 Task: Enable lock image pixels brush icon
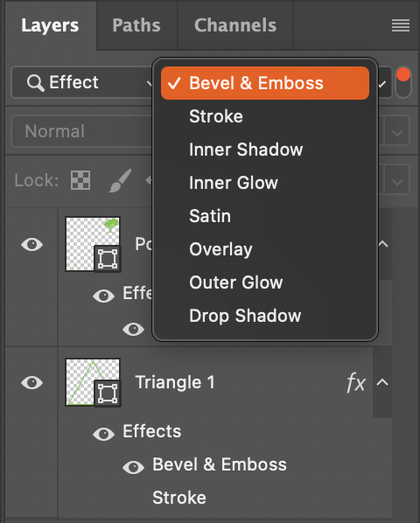point(120,180)
